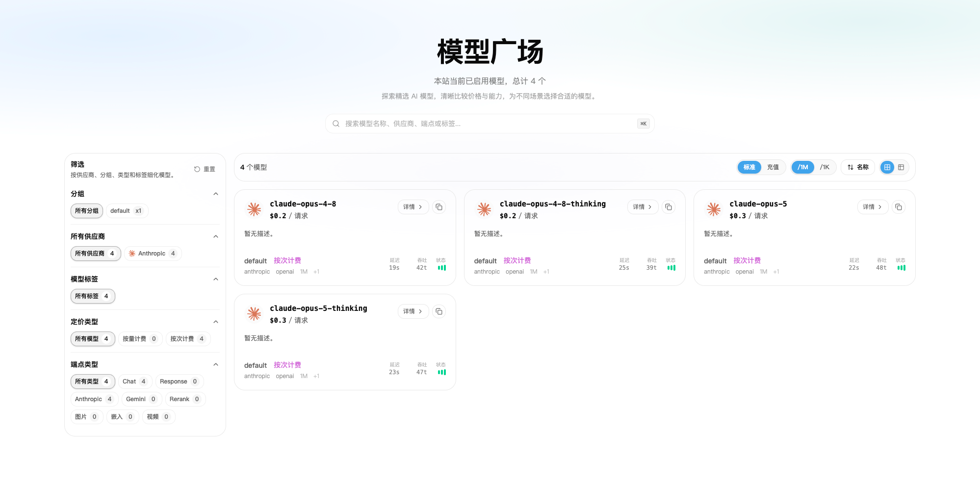The width and height of the screenshot is (980, 485).
Task: Click the 模型广场 page heading
Action: click(490, 52)
